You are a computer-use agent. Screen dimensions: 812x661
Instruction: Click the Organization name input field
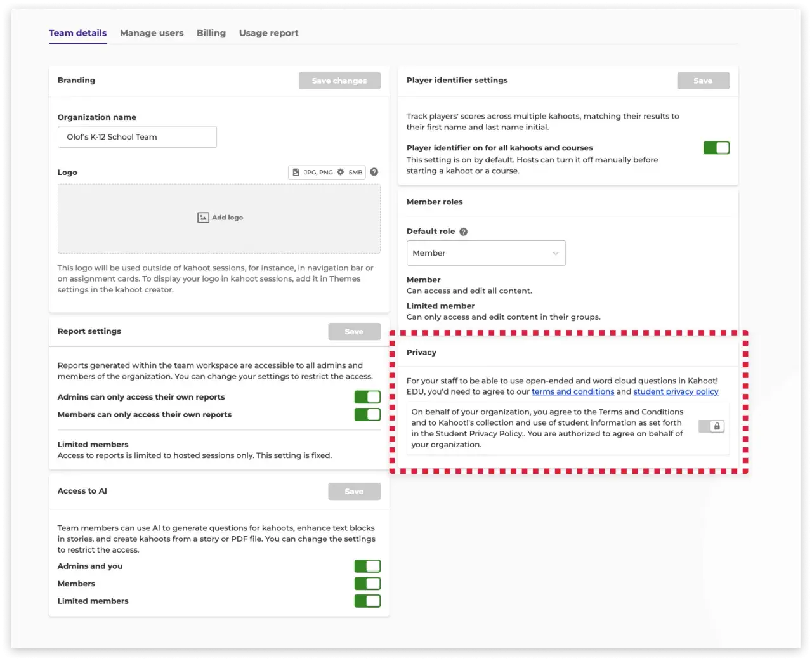(x=137, y=137)
